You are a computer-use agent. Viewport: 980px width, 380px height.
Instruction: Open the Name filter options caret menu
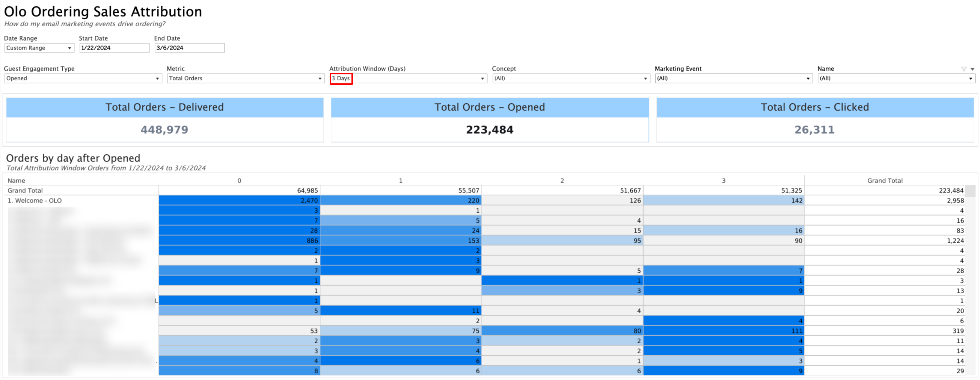tap(972, 69)
